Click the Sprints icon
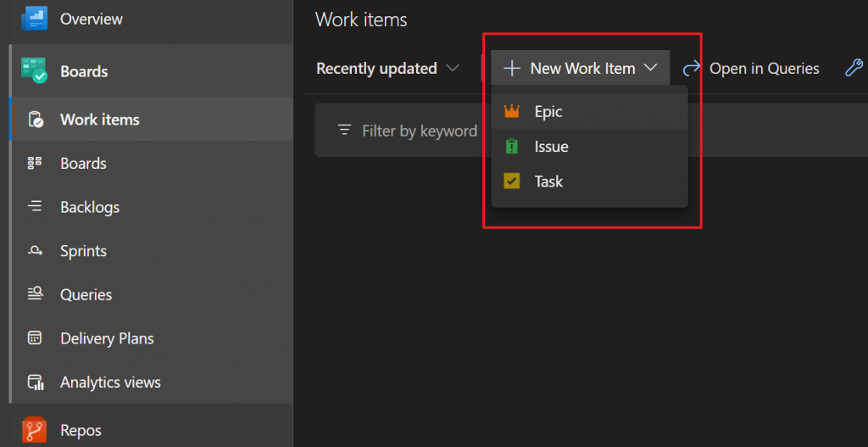 pos(36,251)
